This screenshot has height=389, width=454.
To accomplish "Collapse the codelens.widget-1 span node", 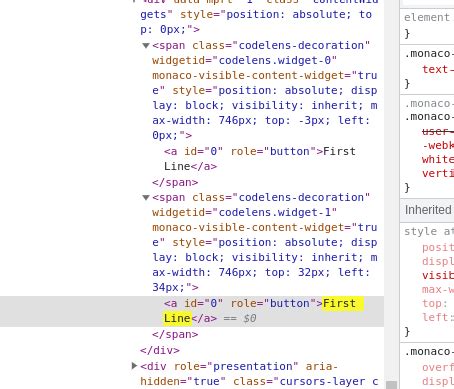I will 146,197.
